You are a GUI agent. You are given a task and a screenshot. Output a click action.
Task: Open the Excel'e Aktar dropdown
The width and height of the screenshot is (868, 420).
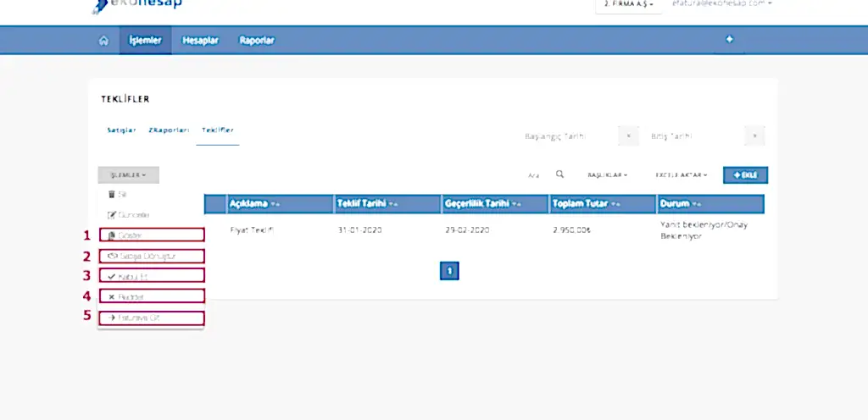(681, 175)
